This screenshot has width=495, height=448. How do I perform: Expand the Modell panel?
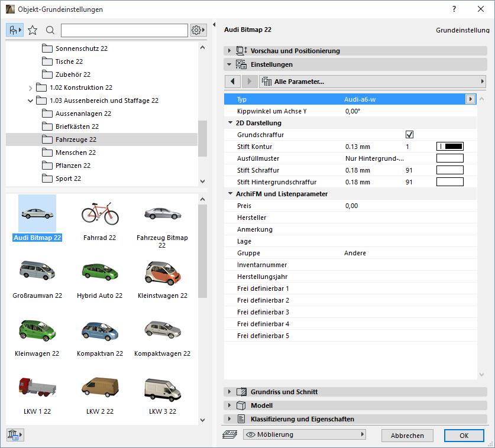coord(229,405)
